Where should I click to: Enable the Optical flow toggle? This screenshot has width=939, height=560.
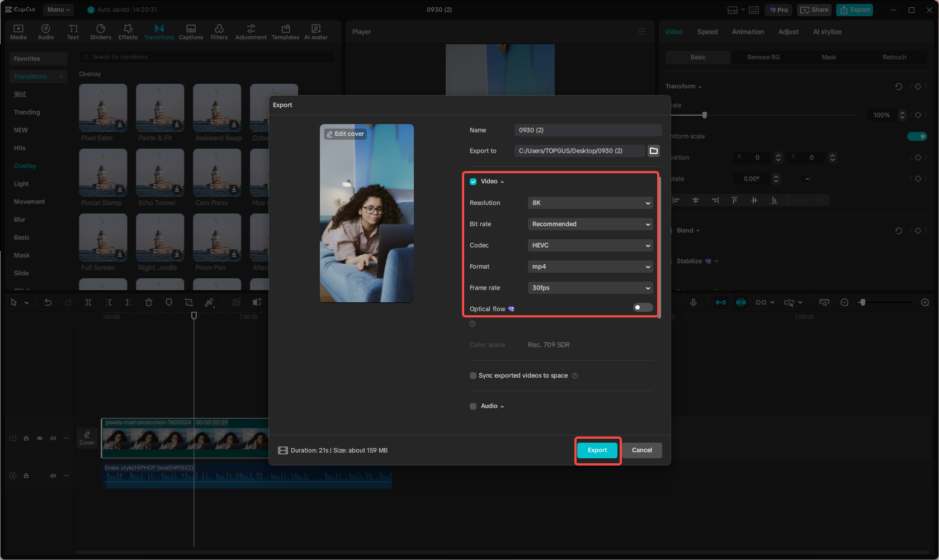tap(642, 307)
